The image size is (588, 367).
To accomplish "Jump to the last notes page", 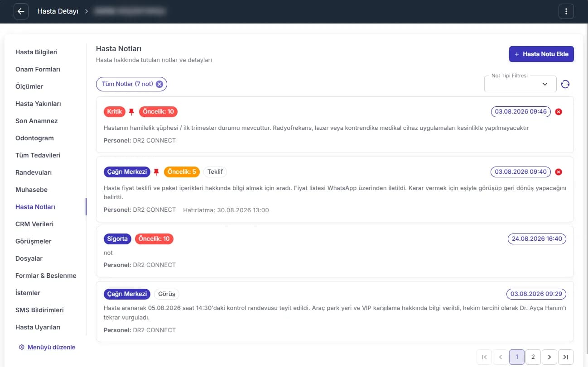I will point(566,357).
